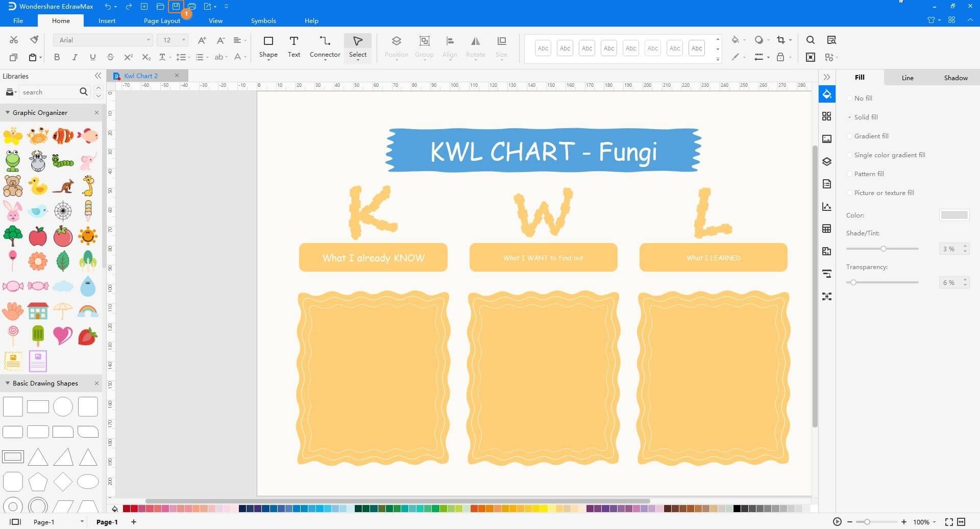Open the Layers panel on the right sidebar
The width and height of the screenshot is (980, 529).
click(827, 161)
